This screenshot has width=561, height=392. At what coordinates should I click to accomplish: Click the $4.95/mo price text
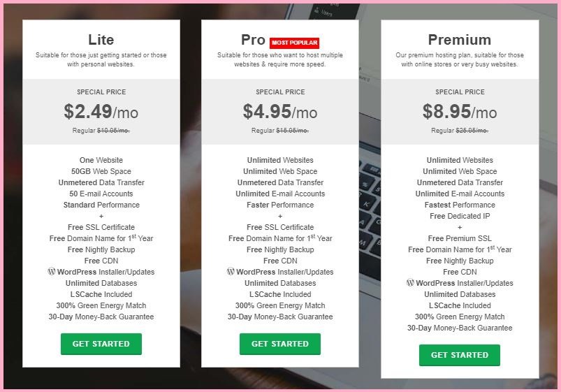pyautogui.click(x=280, y=111)
